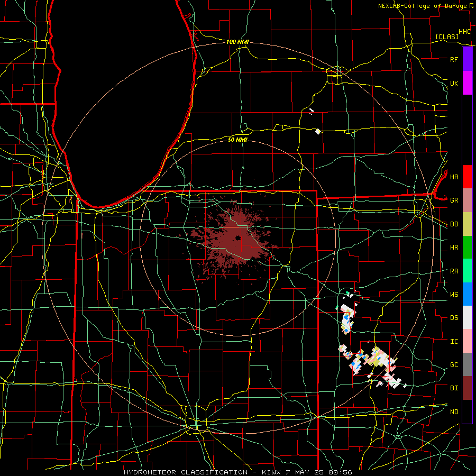Click the mint green RA legend swatch
Image resolution: width=476 pixels, height=476 pixels.
467,271
